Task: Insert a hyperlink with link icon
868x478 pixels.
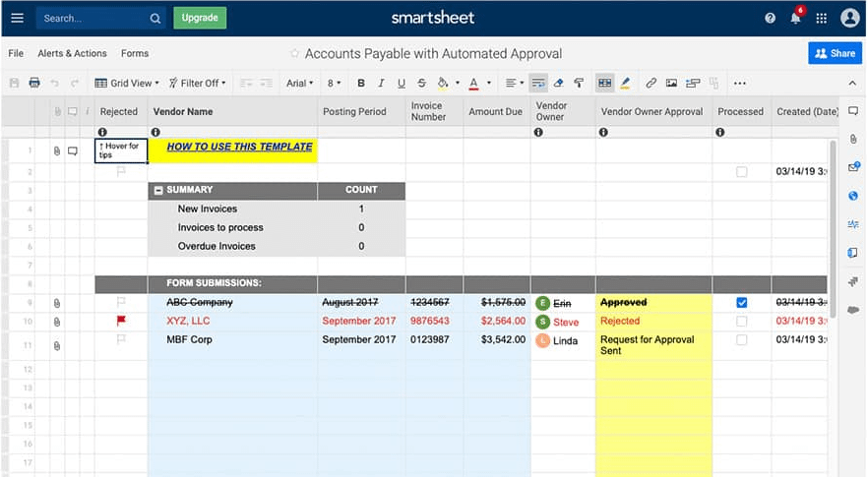Action: tap(651, 83)
